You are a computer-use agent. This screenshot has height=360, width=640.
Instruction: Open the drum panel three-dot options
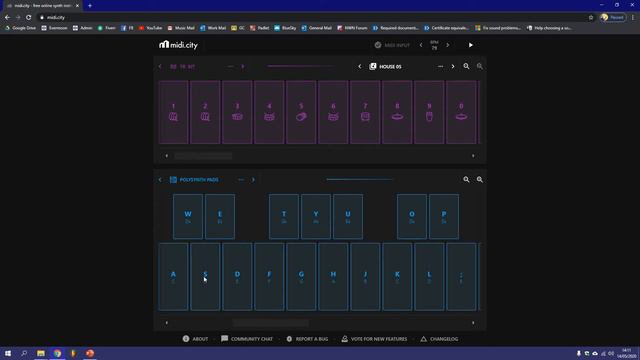coord(231,67)
